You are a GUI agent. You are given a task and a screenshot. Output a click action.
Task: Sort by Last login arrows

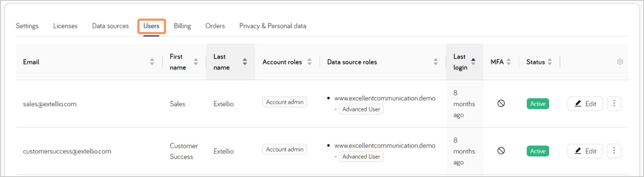pos(473,62)
